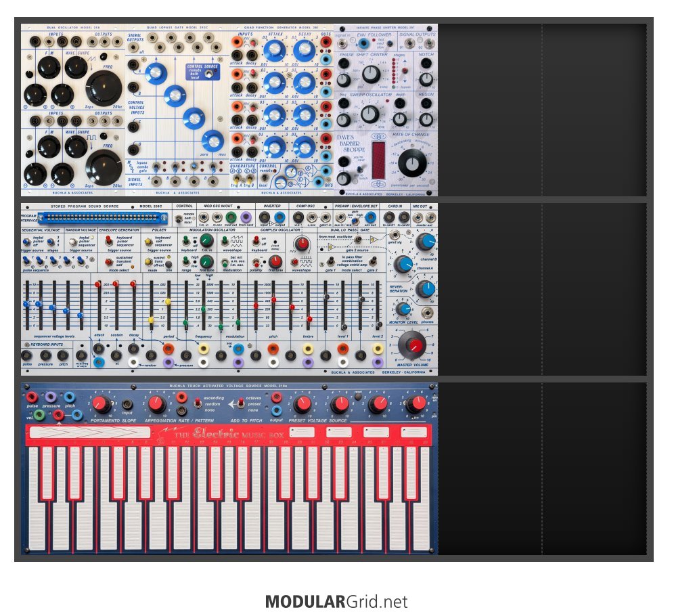Click the top-row Attack knob on Model 281
The height and width of the screenshot is (616, 674).
click(x=274, y=51)
